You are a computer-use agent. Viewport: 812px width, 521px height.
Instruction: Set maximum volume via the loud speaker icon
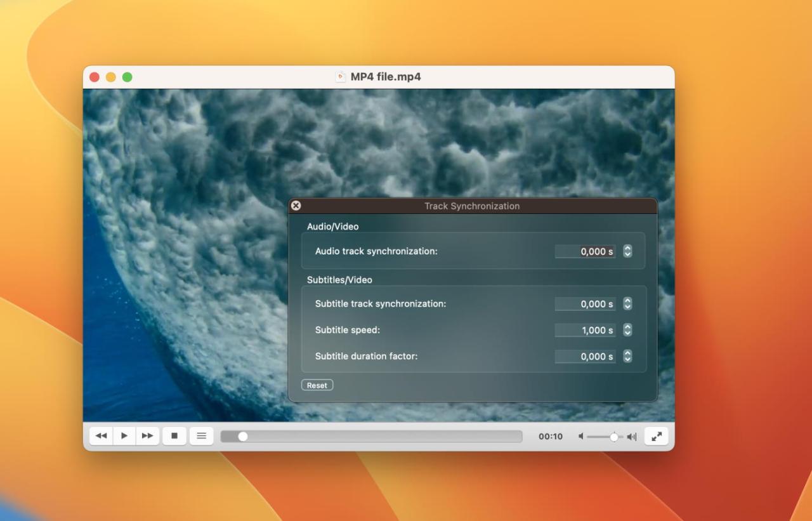click(631, 436)
